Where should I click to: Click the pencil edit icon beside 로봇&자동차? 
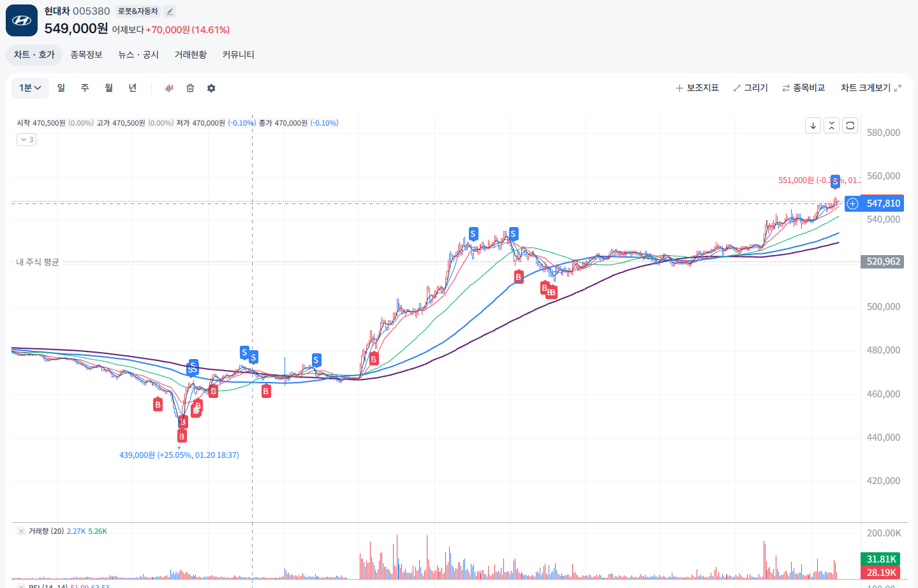point(170,11)
